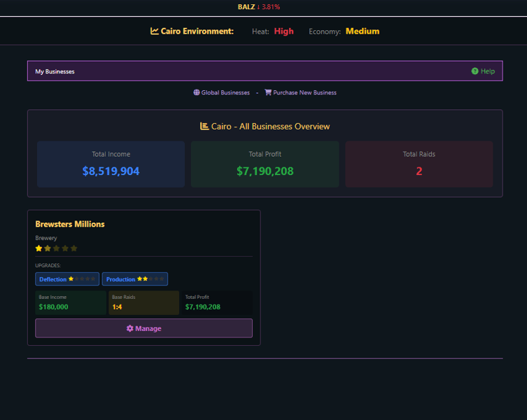The width and height of the screenshot is (527, 420).
Task: Click the Help question mark icon
Action: (475, 71)
